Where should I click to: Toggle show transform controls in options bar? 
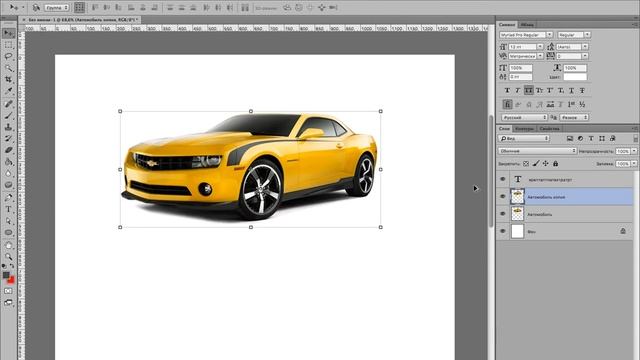(80, 7)
